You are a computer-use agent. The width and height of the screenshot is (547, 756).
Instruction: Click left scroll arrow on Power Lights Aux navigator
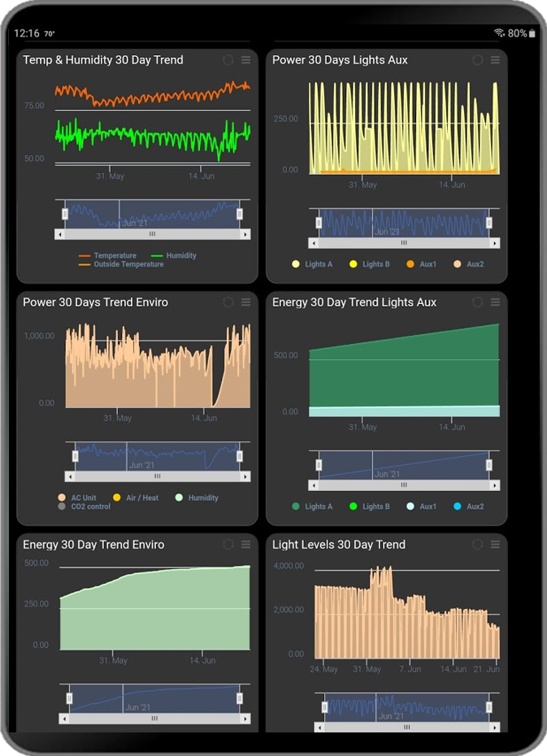coord(314,243)
